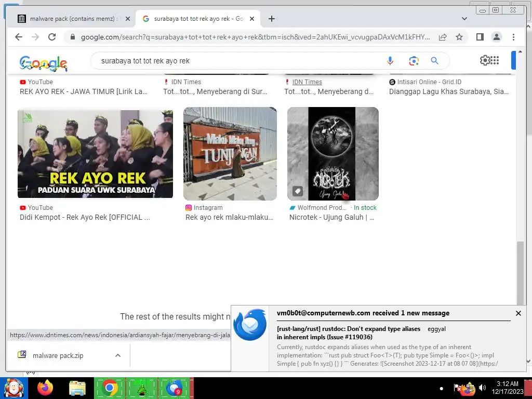Close the malware pack tab
Screen dimensions: 532x399
pyautogui.click(x=128, y=19)
